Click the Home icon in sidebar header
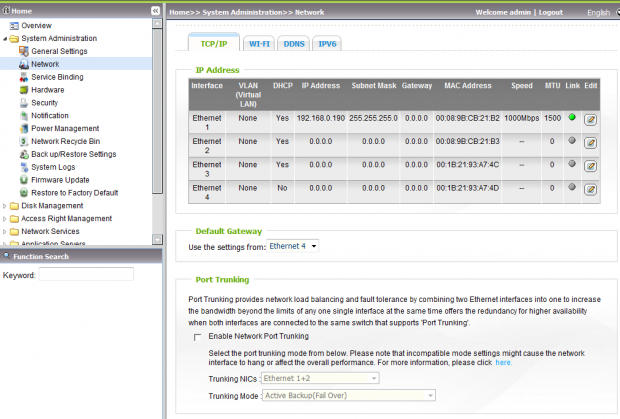Viewport: 620px width, 419px height. [6, 10]
